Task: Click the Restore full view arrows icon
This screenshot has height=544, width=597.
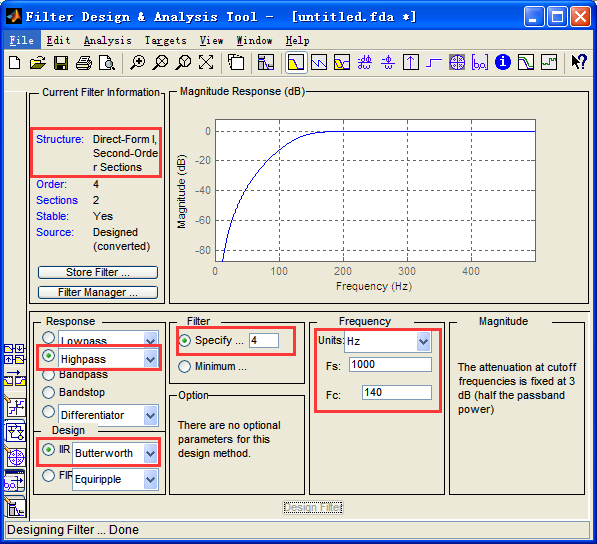Action: [x=206, y=62]
